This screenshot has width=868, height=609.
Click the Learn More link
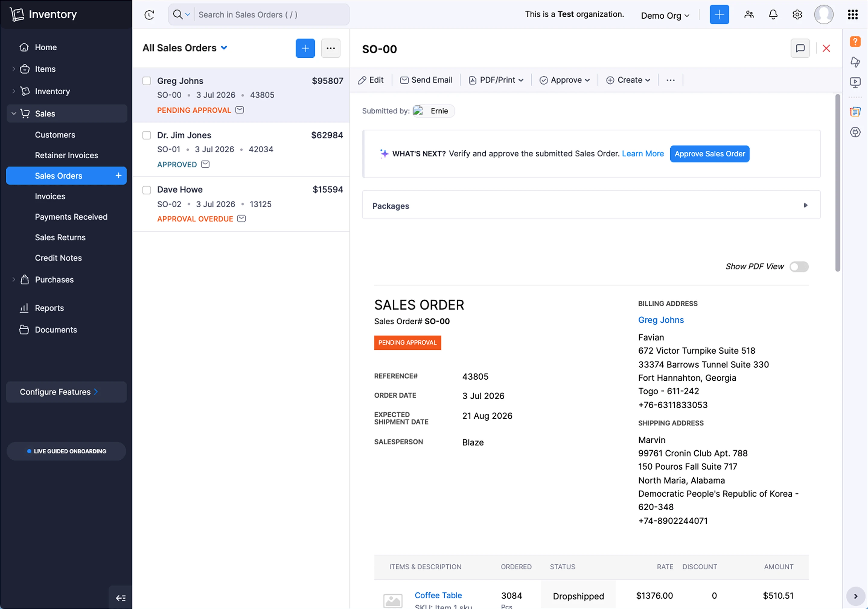(x=643, y=154)
